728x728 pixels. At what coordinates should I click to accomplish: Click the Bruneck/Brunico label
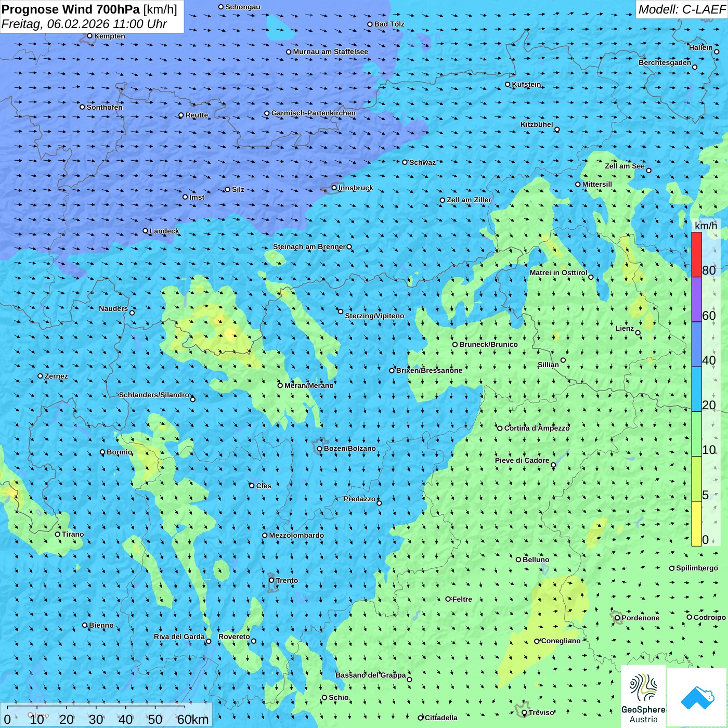488,344
